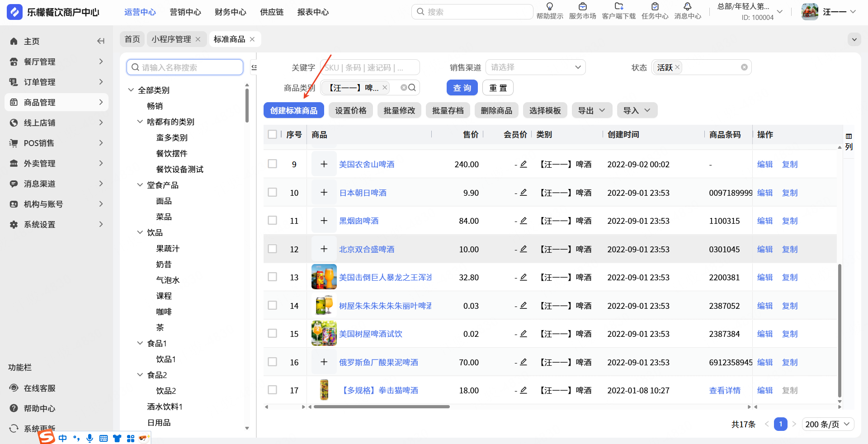Screen dimensions: 868x444
Task: Click search magnifier in 商品类别 field
Action: pos(412,88)
